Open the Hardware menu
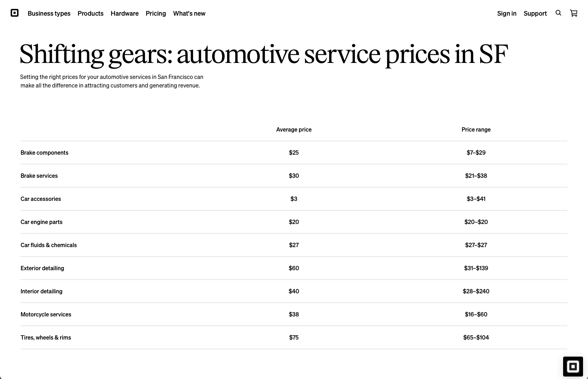588x379 pixels. coord(124,14)
